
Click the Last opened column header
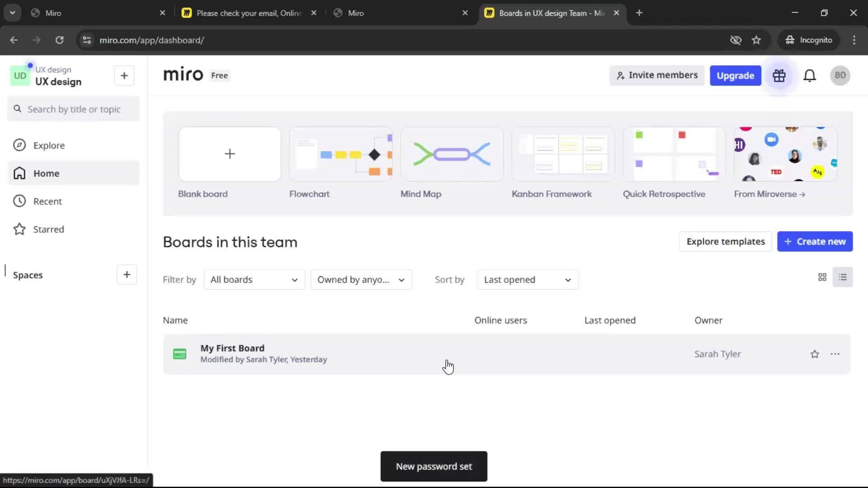coord(610,320)
